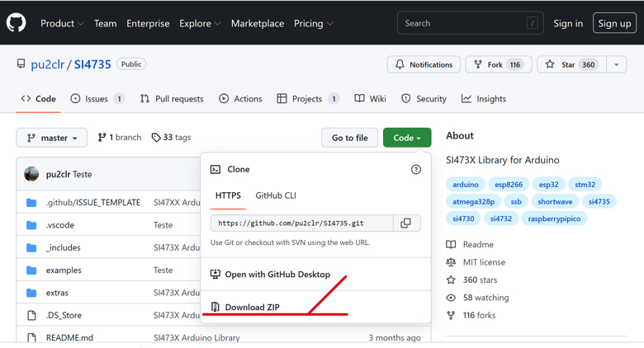Collapse the green Code dropdown button
The height and width of the screenshot is (348, 644).
(407, 138)
